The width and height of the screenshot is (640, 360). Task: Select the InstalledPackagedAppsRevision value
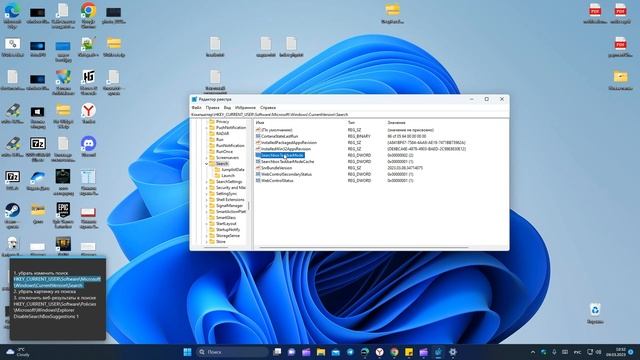pyautogui.click(x=289, y=143)
